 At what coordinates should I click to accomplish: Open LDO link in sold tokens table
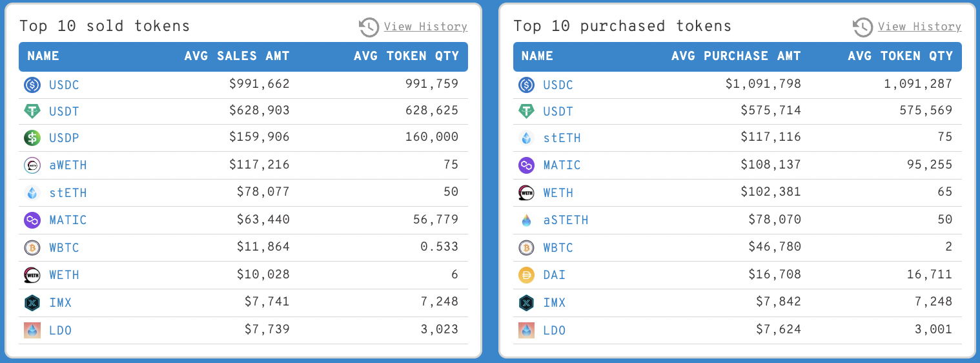(x=60, y=331)
